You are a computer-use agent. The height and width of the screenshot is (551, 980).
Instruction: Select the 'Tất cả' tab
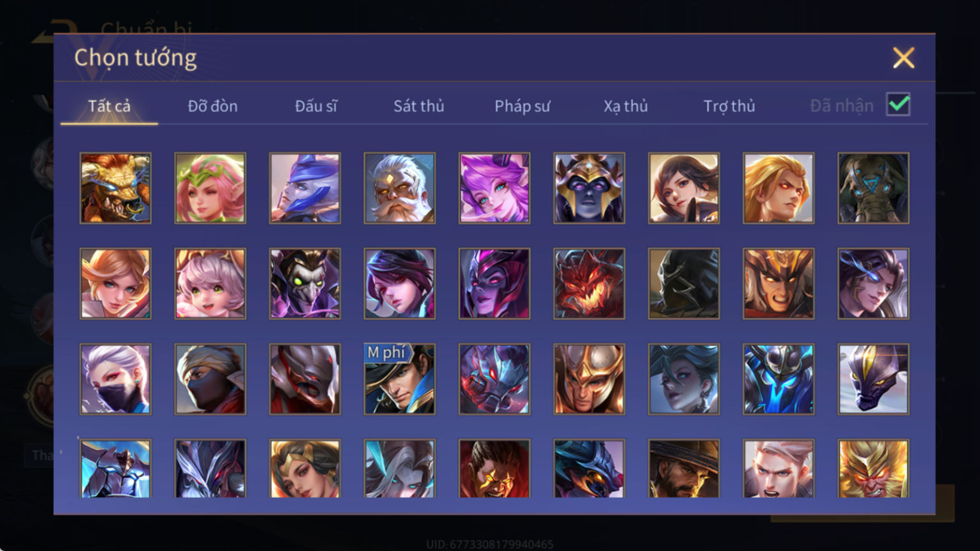click(x=109, y=105)
